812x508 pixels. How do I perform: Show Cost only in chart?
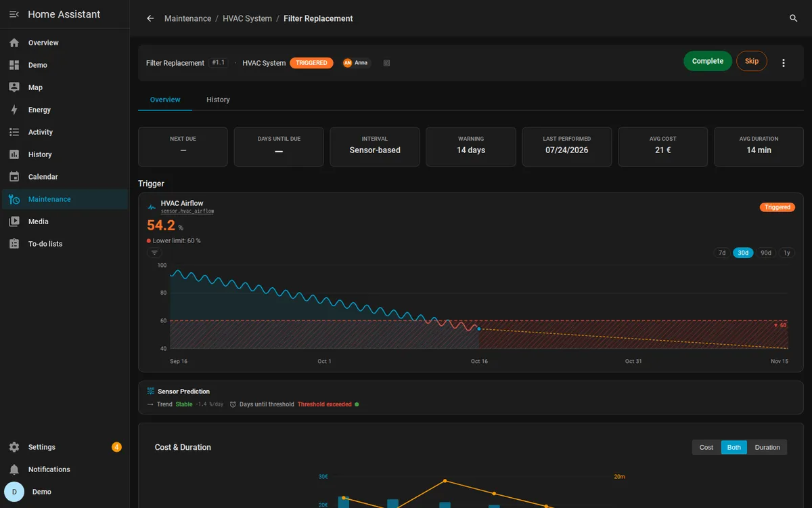[x=706, y=447]
